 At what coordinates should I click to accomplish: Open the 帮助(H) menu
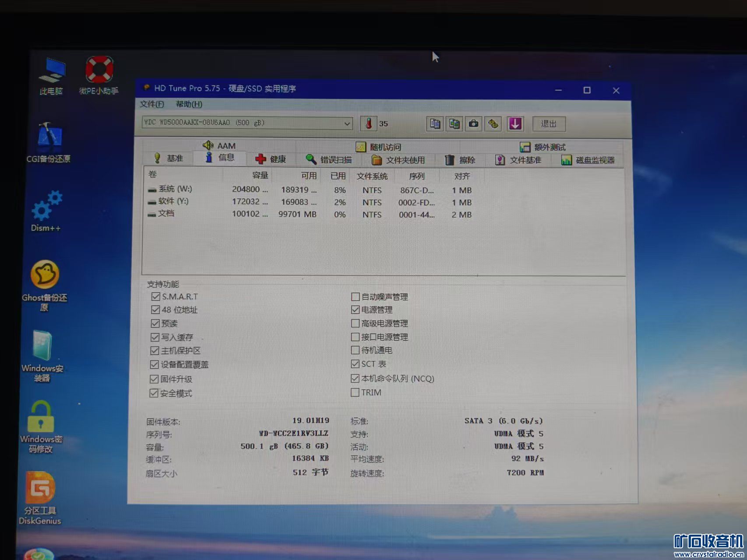click(189, 104)
